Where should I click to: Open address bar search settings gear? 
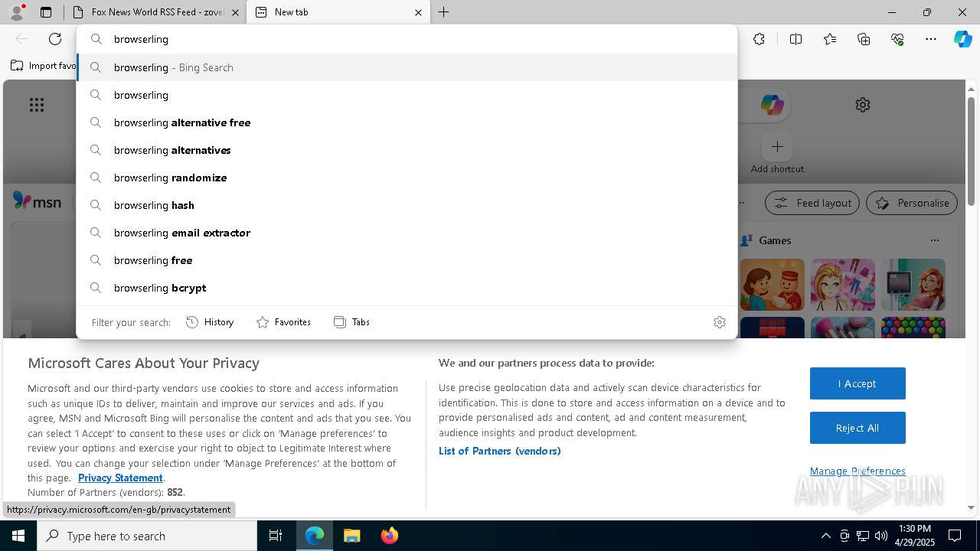[720, 322]
